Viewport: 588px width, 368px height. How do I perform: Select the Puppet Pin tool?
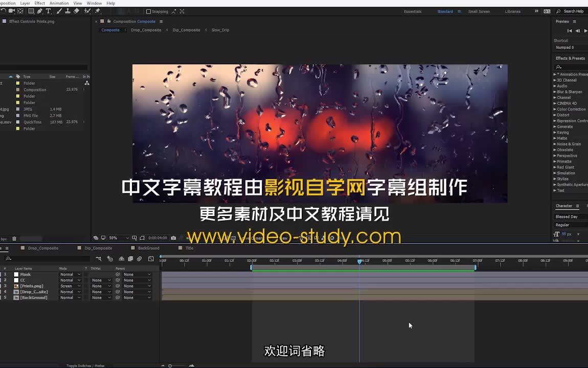(97, 11)
